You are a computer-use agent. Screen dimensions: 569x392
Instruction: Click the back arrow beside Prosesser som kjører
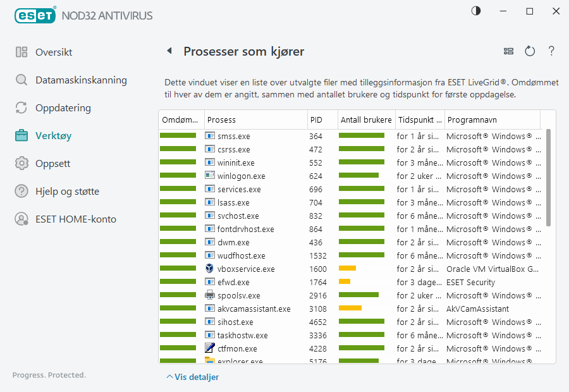tap(169, 51)
